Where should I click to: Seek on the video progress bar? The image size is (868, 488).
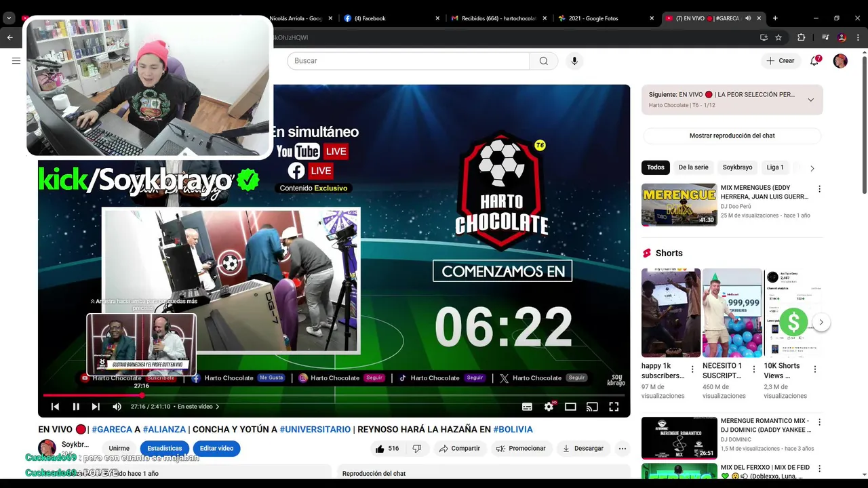pos(334,394)
